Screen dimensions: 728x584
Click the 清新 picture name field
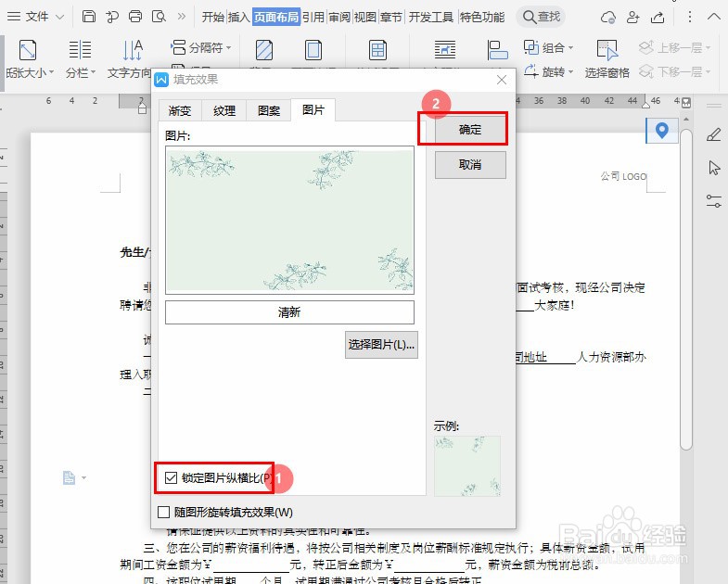click(x=289, y=312)
